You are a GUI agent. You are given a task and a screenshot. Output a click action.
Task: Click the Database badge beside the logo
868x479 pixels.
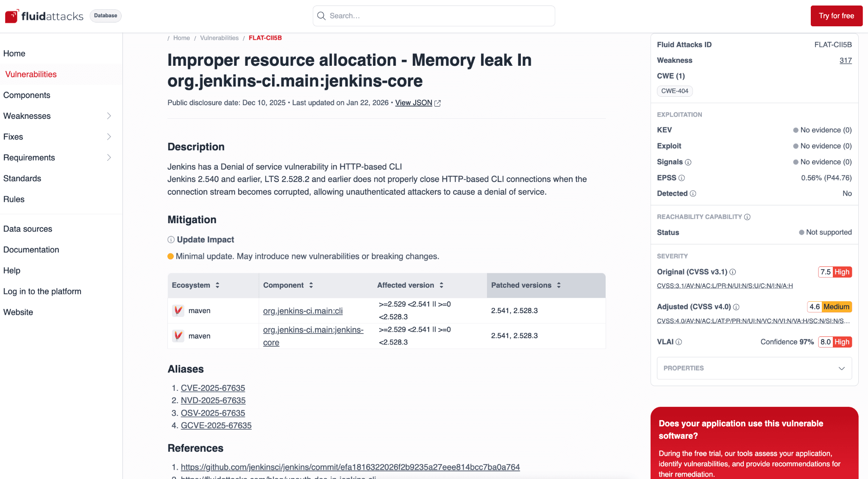[x=106, y=16]
